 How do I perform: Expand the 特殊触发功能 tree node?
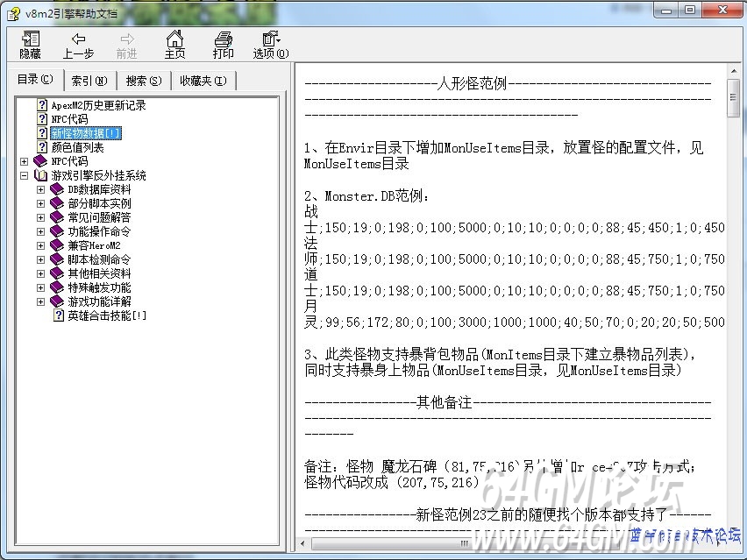[40, 287]
